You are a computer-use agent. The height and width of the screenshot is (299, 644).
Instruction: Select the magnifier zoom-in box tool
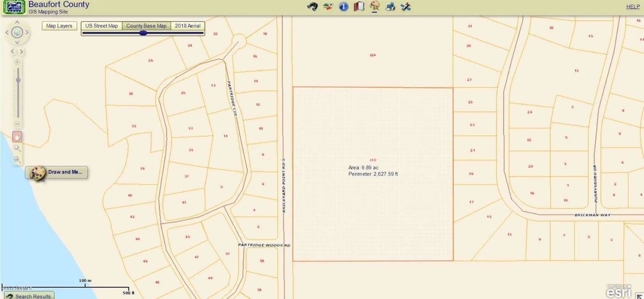(x=17, y=148)
